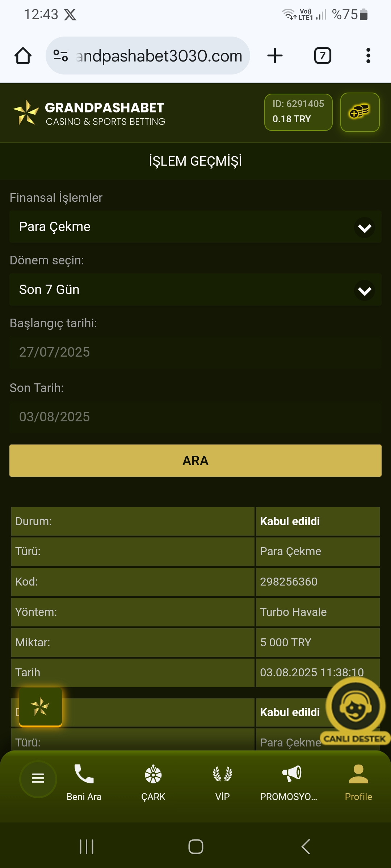Tap the Android recent apps button

pyautogui.click(x=87, y=847)
